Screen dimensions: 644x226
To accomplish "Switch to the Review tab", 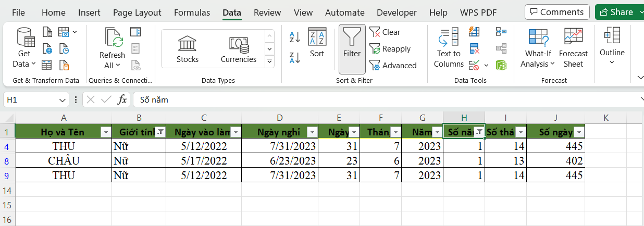I will [267, 12].
